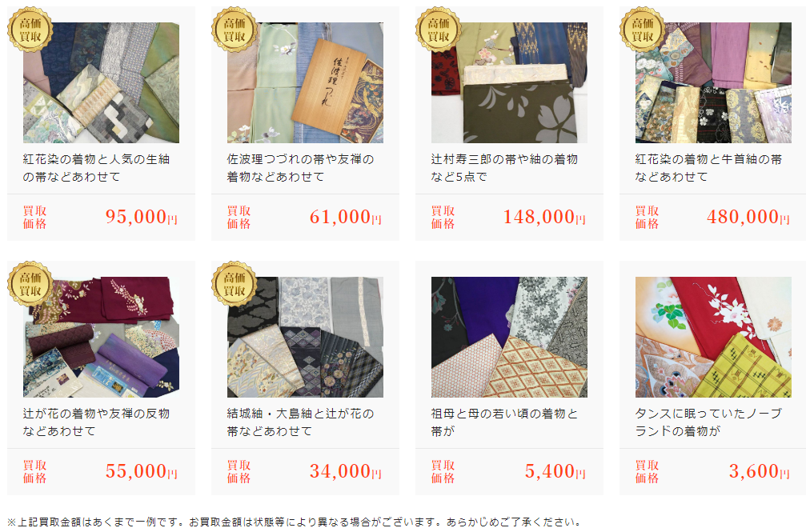View the 紅花染と牛首紬 kimono photo
This screenshot has width=806, height=532.
click(713, 82)
